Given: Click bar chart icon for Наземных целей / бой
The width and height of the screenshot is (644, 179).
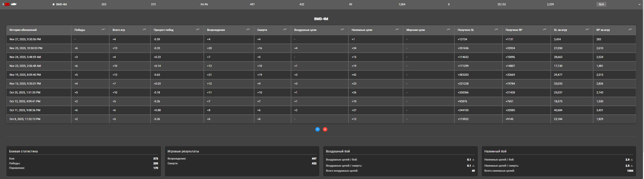Looking at the screenshot, I should click(632, 160).
